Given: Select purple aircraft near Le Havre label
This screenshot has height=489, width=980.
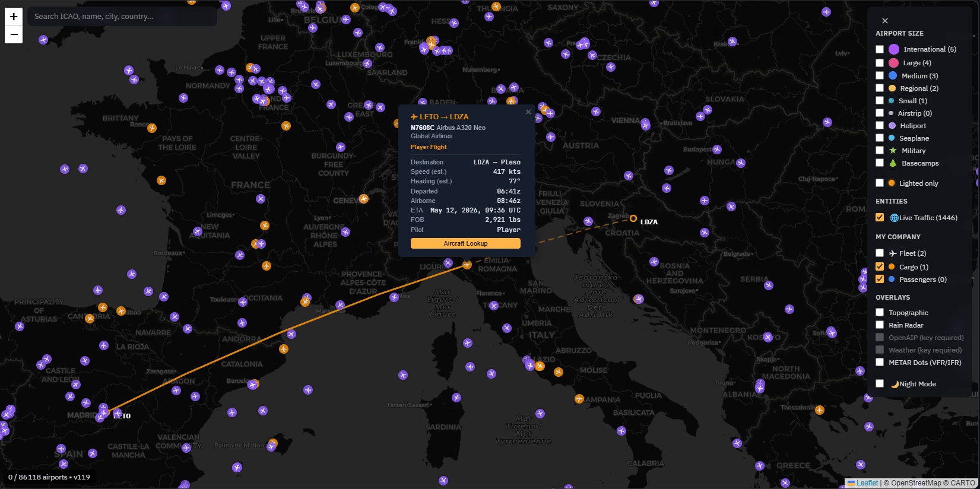Looking at the screenshot, I should pyautogui.click(x=220, y=70).
